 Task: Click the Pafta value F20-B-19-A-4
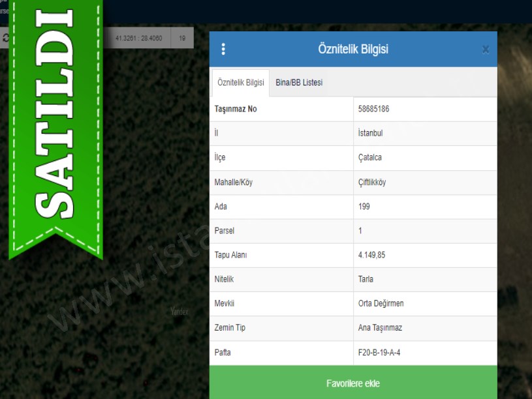(x=381, y=353)
